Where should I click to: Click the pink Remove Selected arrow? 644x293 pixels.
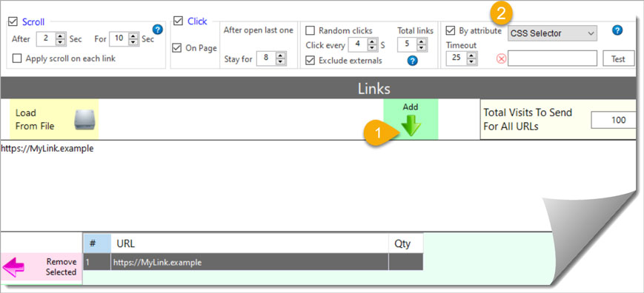13,267
